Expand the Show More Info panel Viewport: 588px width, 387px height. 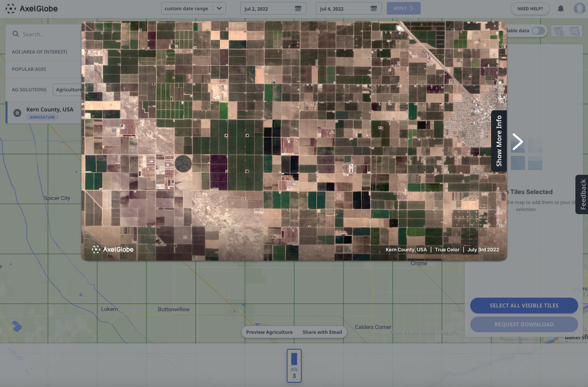click(x=499, y=141)
